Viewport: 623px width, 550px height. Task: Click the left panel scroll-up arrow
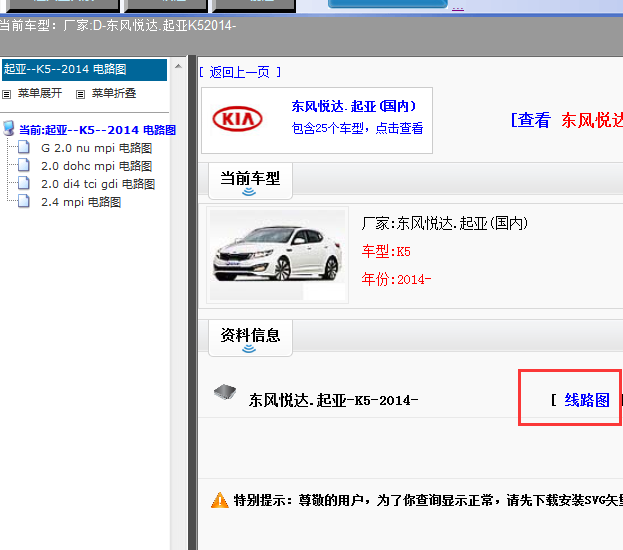[178, 66]
